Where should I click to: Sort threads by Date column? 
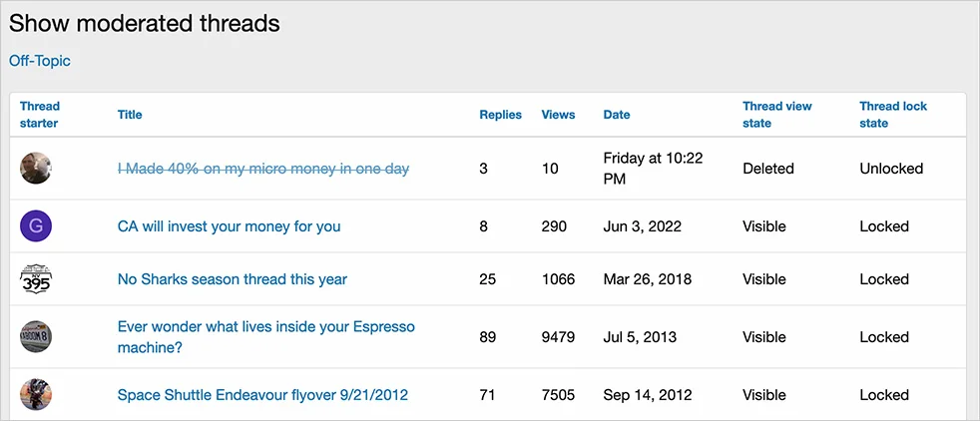[617, 115]
